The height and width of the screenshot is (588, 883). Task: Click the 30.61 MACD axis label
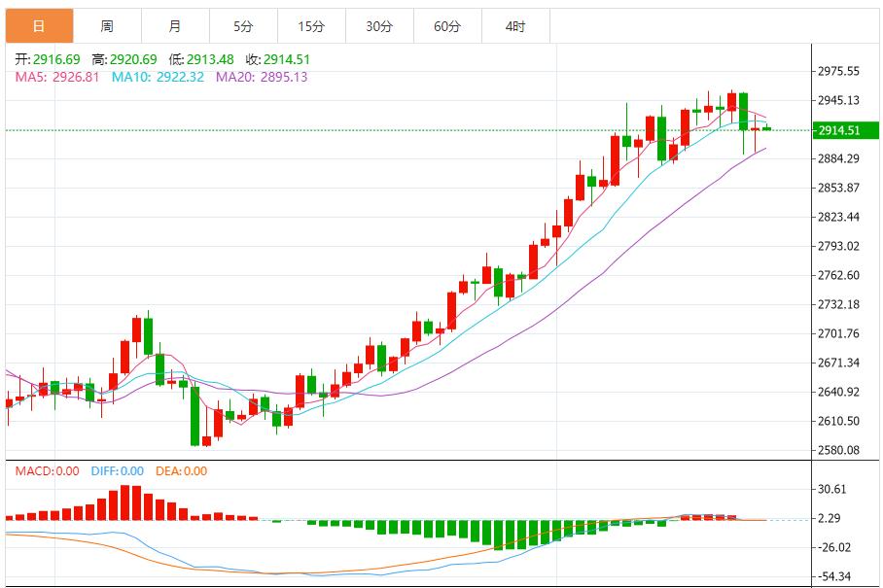831,490
